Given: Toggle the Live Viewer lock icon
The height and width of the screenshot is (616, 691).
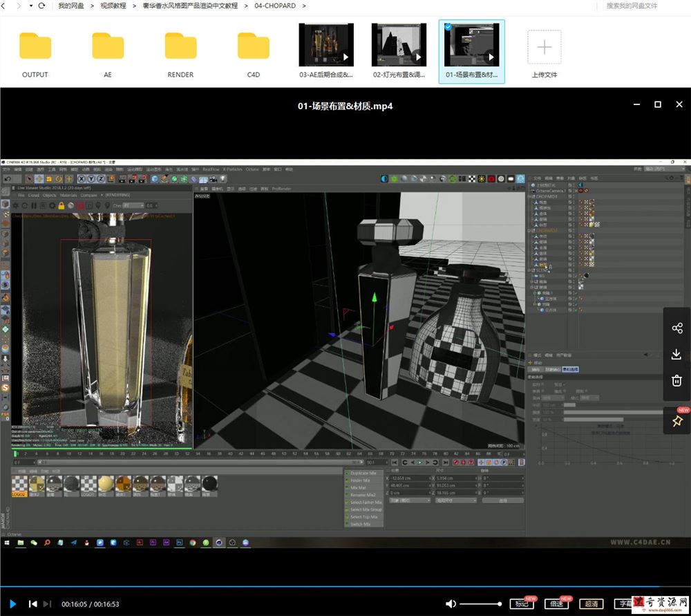Looking at the screenshot, I should tap(61, 205).
